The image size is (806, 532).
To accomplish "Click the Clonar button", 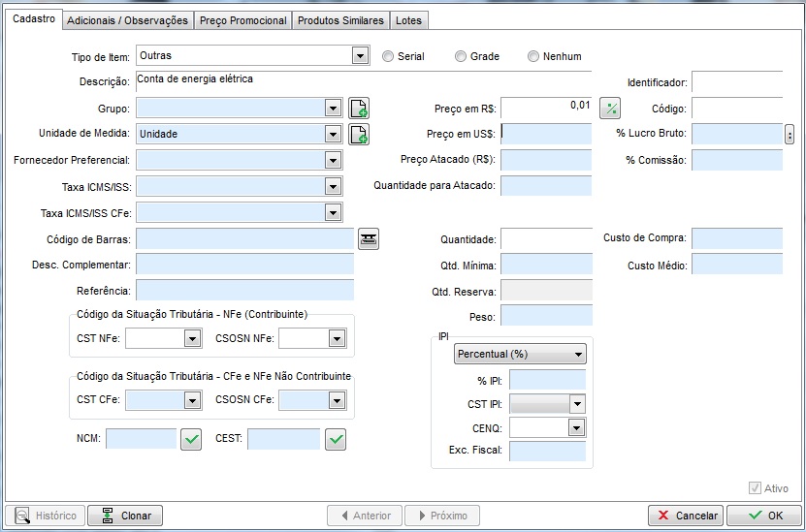I will (125, 516).
